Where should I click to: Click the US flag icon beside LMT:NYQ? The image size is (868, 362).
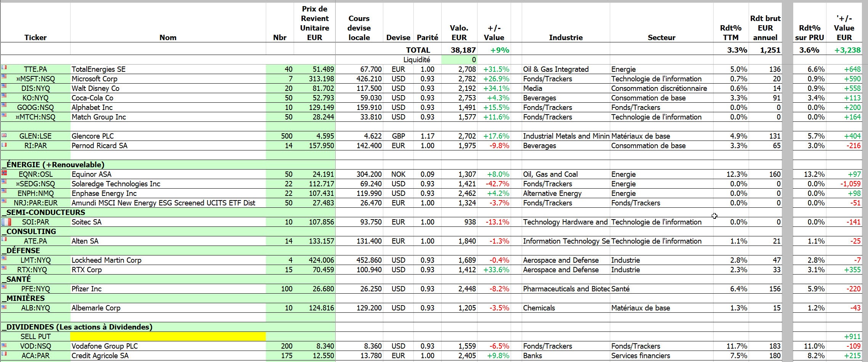coord(4,258)
